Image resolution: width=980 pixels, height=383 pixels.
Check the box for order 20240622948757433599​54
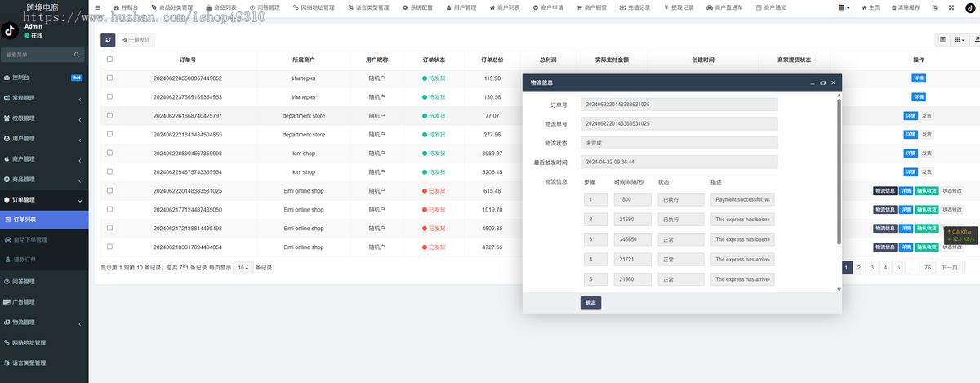pos(109,172)
